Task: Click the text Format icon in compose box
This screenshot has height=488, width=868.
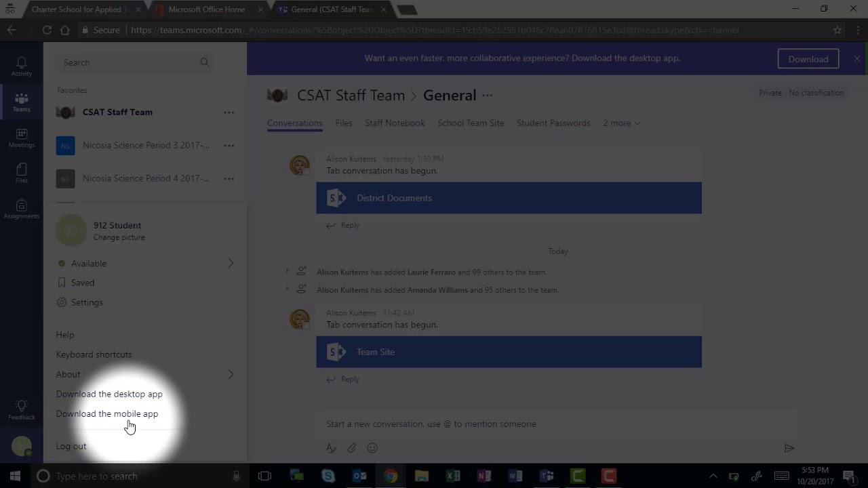Action: [x=331, y=448]
